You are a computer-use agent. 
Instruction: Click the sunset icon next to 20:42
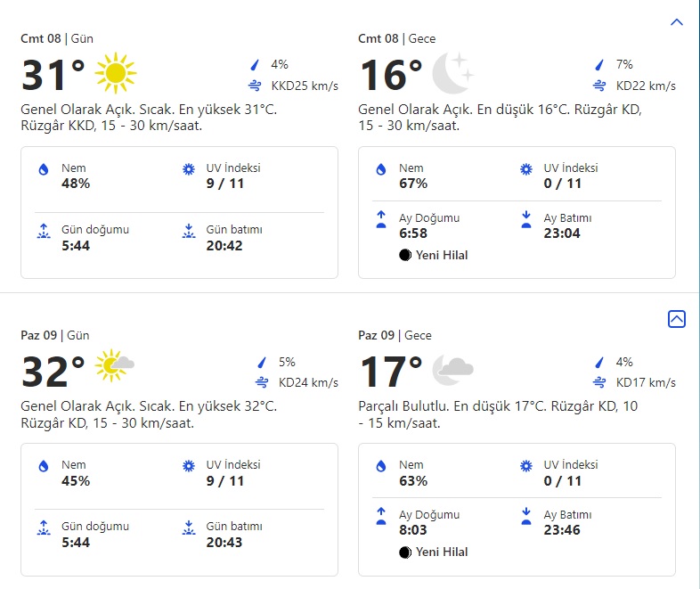tap(188, 232)
